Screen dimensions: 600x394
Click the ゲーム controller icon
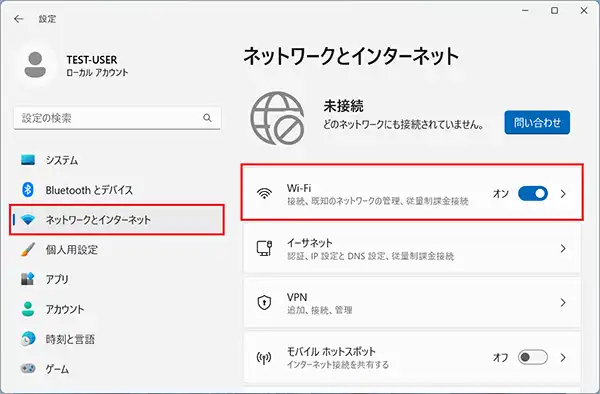point(28,368)
